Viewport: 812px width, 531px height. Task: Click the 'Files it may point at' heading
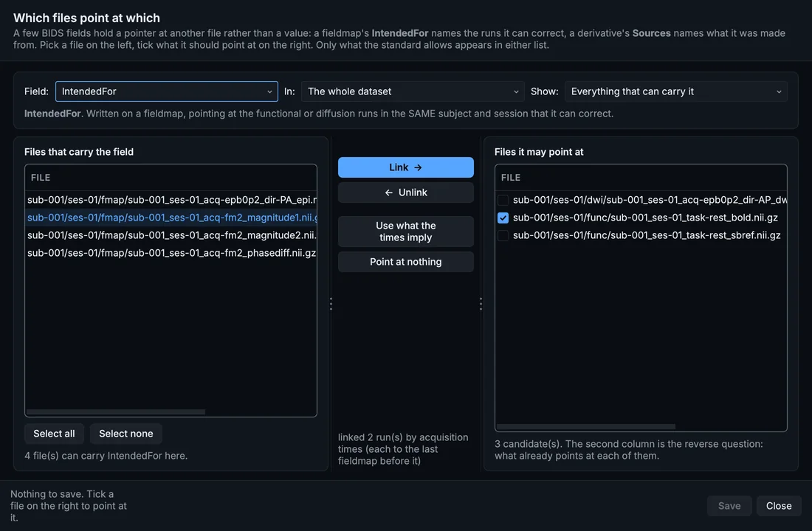tap(539, 152)
